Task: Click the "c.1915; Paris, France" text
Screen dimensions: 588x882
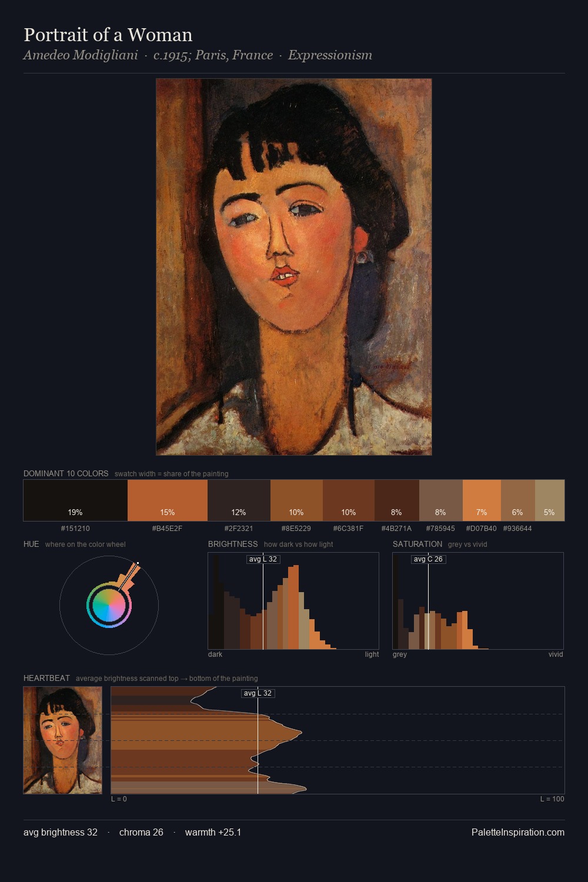Action: 213,55
